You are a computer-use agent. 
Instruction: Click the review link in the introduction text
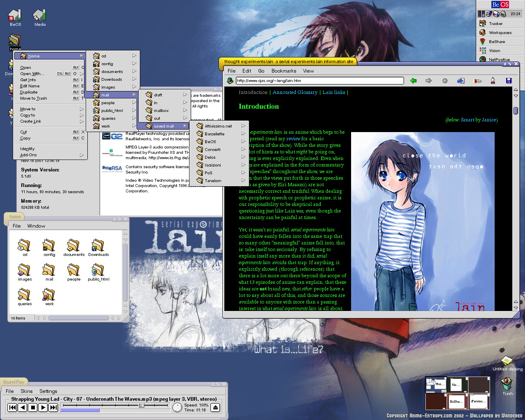(293, 139)
